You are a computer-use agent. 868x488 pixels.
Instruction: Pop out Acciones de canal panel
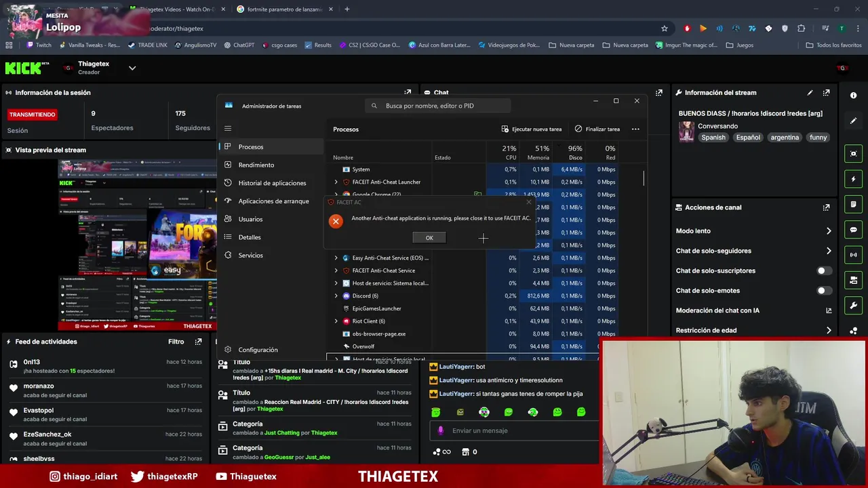[826, 207]
